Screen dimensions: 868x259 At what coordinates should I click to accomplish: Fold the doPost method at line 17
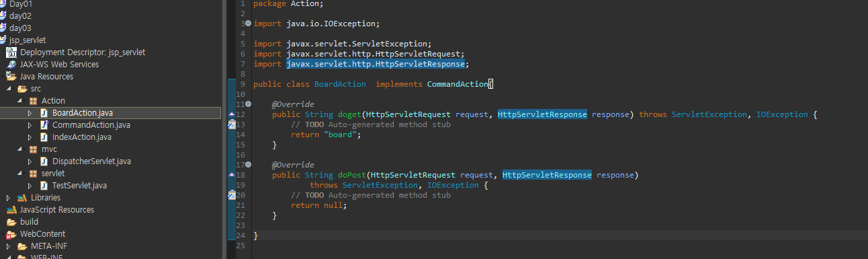pyautogui.click(x=248, y=165)
